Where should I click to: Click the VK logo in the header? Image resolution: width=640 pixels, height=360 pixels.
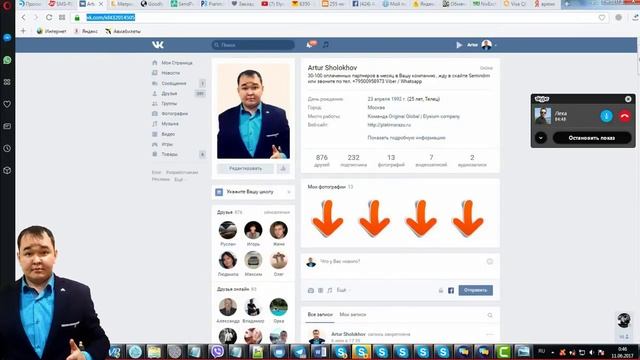(158, 44)
